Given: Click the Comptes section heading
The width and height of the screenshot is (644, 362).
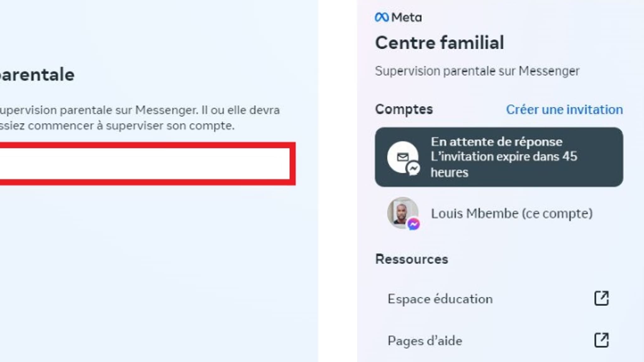Looking at the screenshot, I should pos(404,109).
